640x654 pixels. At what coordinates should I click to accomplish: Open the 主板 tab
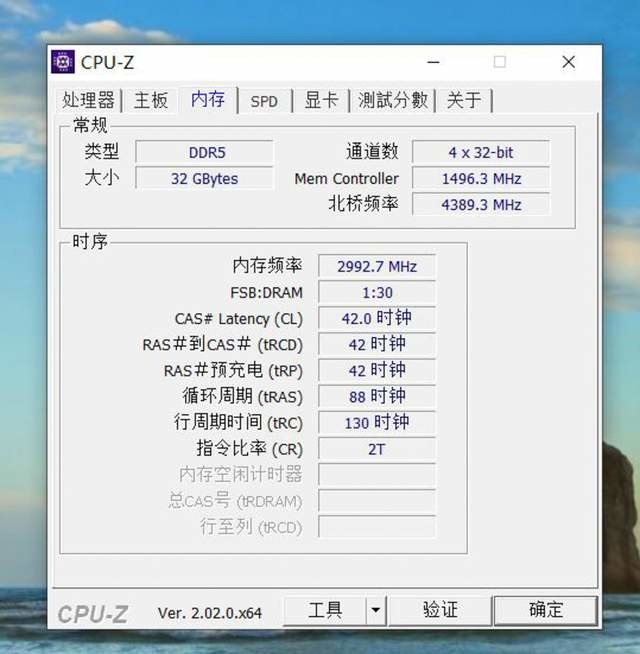click(x=151, y=100)
